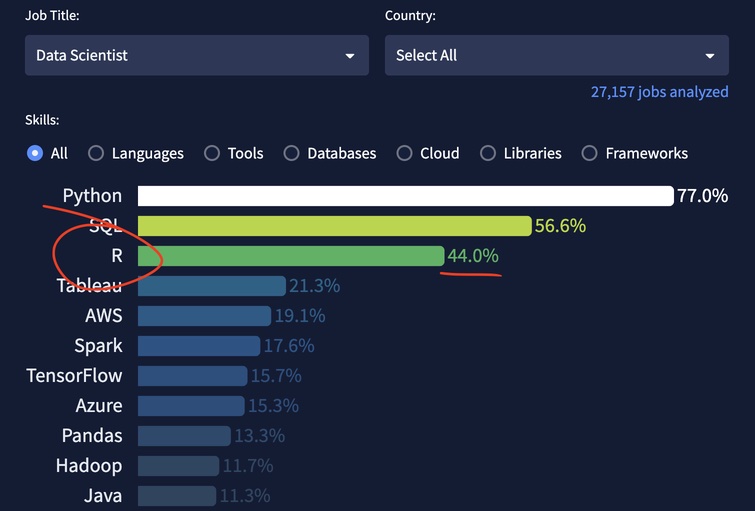The image size is (755, 511).
Task: Click the AWS skill bar
Action: point(204,316)
